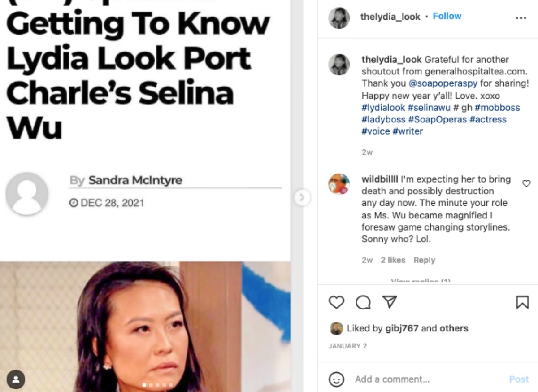Viewport: 538px width, 392px height.
Task: Like the post with the heart icon
Action: point(336,302)
